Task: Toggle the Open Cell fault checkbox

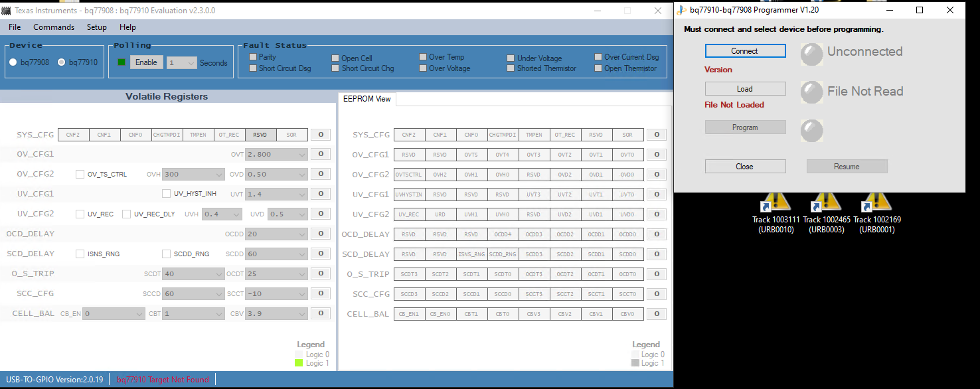Action: click(335, 58)
